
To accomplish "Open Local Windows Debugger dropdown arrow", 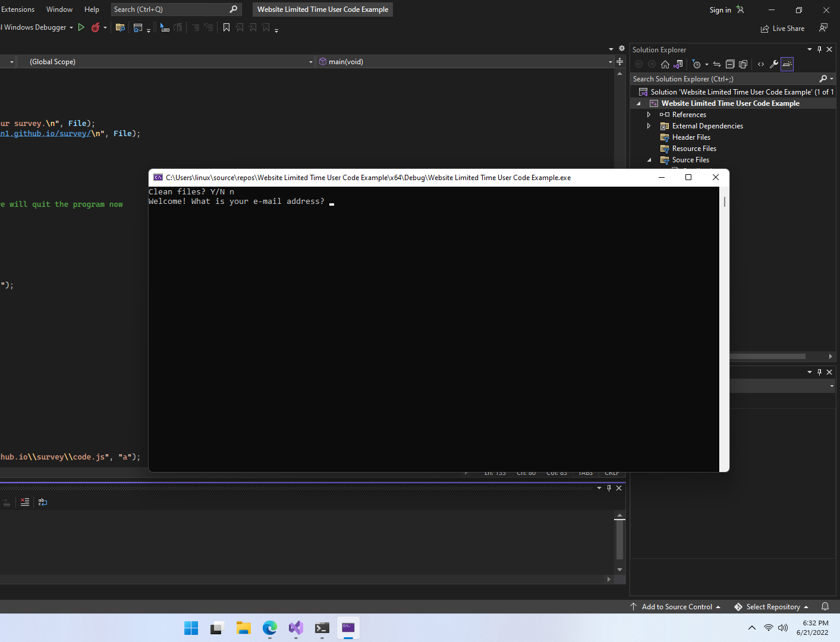I will tap(71, 27).
